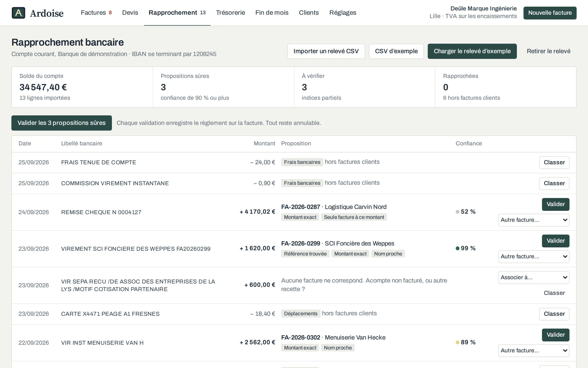This screenshot has width=588, height=368.
Task: Click Retirer le relevé
Action: click(x=549, y=51)
